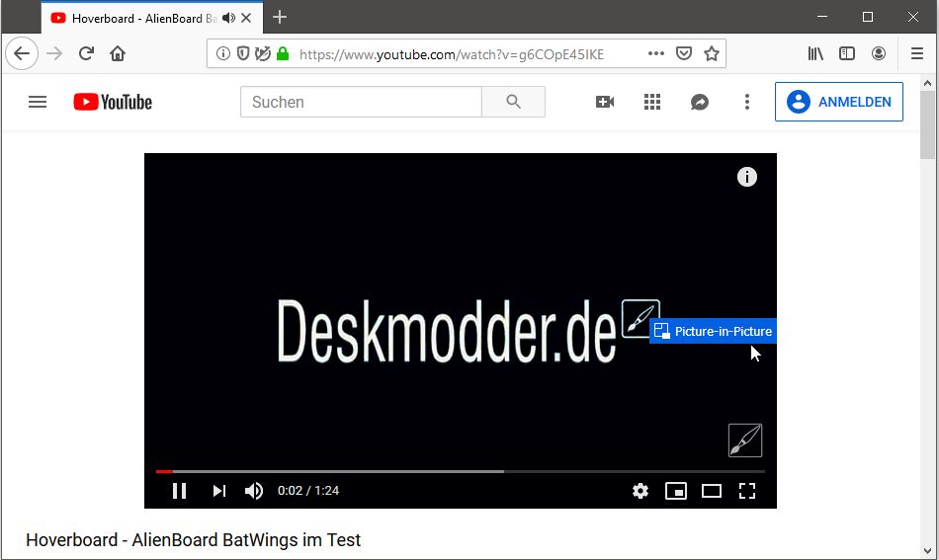
Task: Show the video info card
Action: [x=747, y=177]
